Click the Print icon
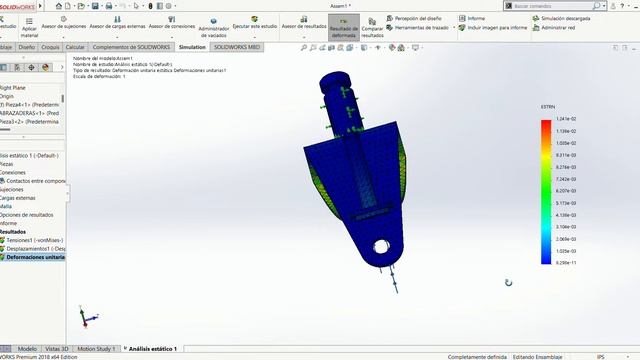 coord(109,6)
